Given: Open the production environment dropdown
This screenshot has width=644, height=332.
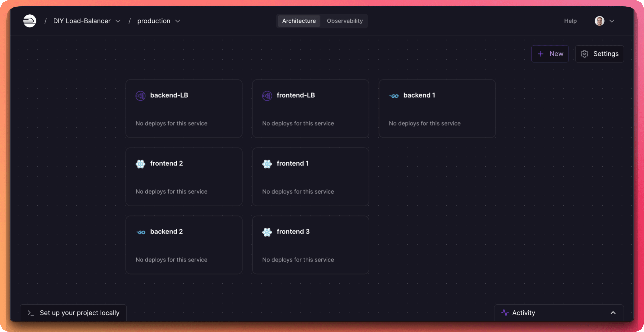Looking at the screenshot, I should [x=178, y=21].
